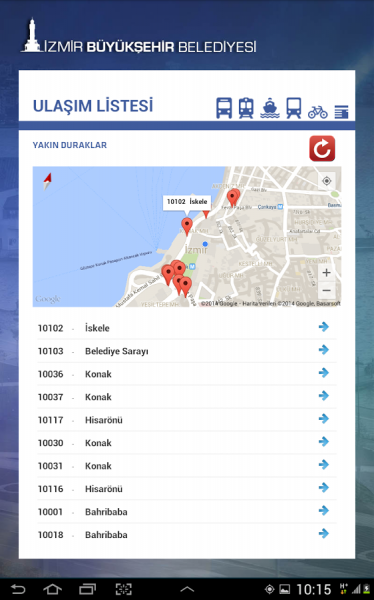
Task: Select the ferry boat icon
Action: pos(270,108)
